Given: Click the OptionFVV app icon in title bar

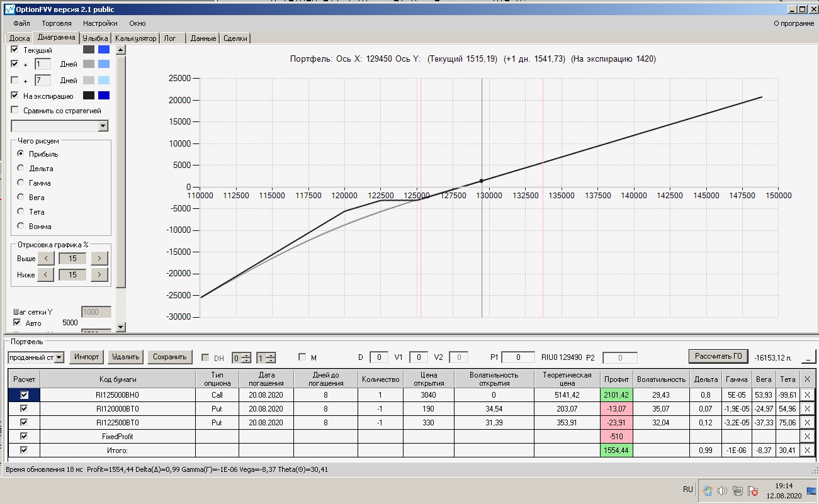Looking at the screenshot, I should tap(8, 9).
